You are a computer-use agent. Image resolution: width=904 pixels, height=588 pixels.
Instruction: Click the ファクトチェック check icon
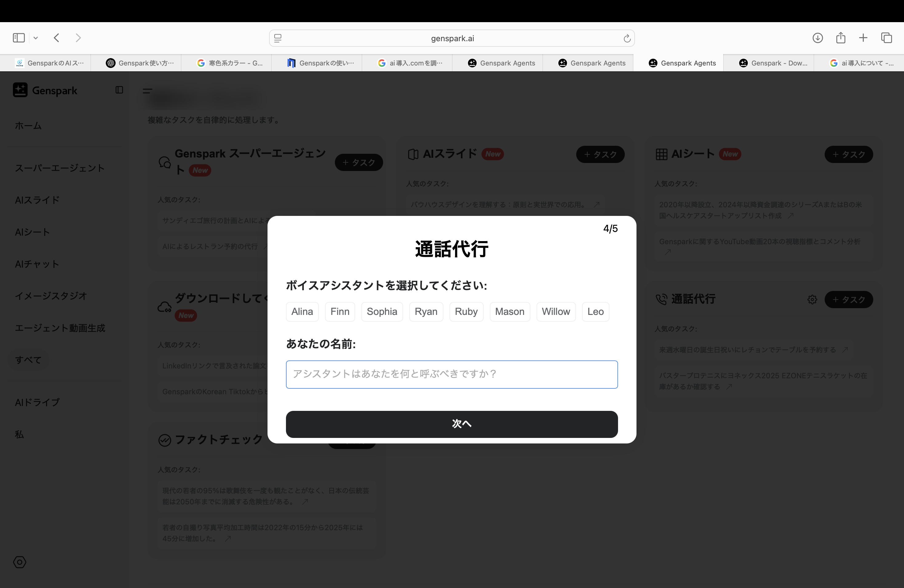pos(165,441)
